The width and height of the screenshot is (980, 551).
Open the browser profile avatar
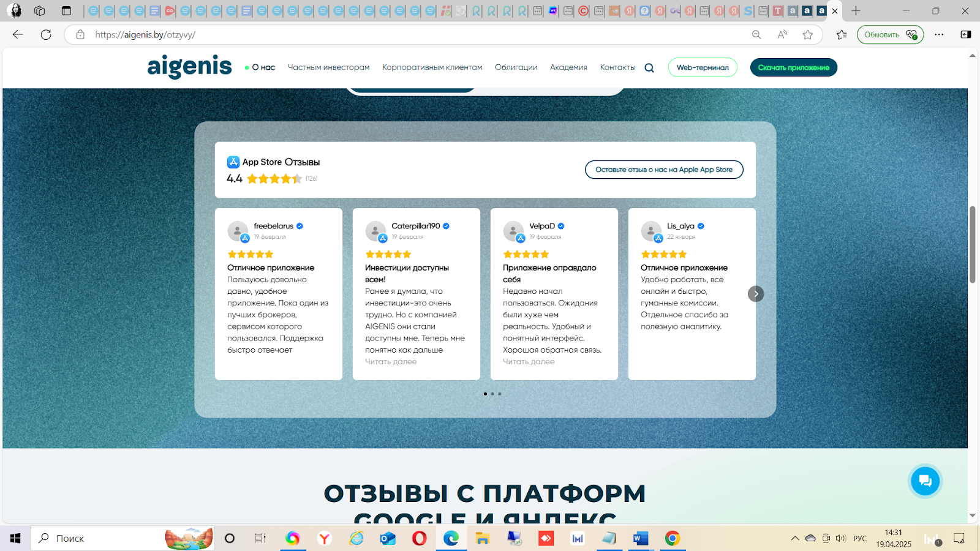point(14,11)
